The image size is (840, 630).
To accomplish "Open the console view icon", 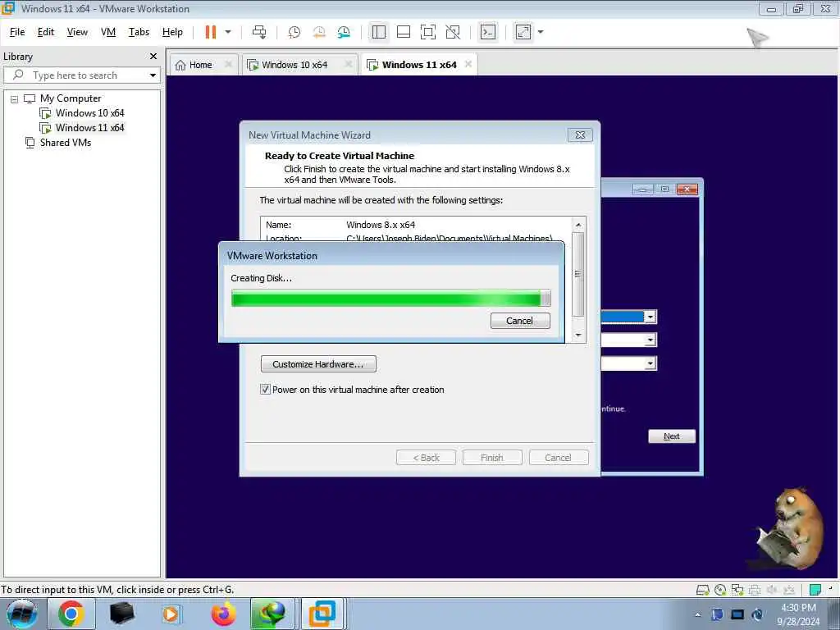I will pyautogui.click(x=488, y=32).
